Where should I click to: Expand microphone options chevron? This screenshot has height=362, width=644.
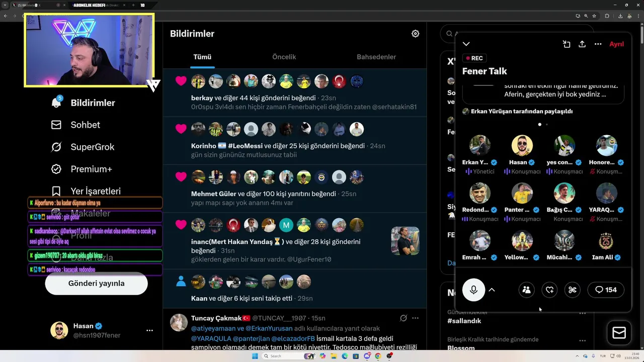click(x=492, y=290)
